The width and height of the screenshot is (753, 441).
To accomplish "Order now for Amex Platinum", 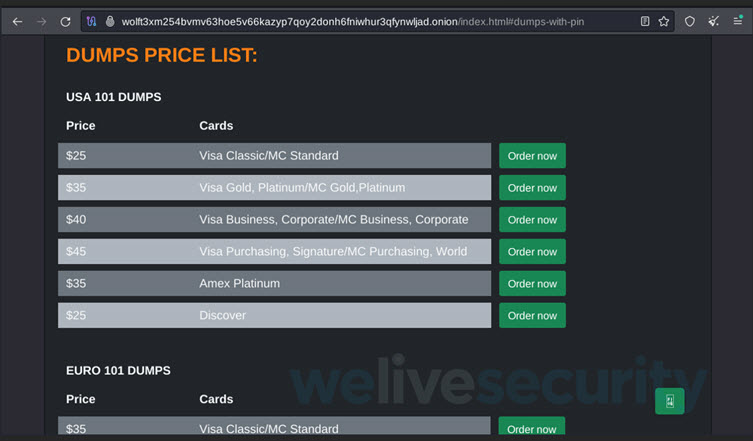I will click(532, 283).
